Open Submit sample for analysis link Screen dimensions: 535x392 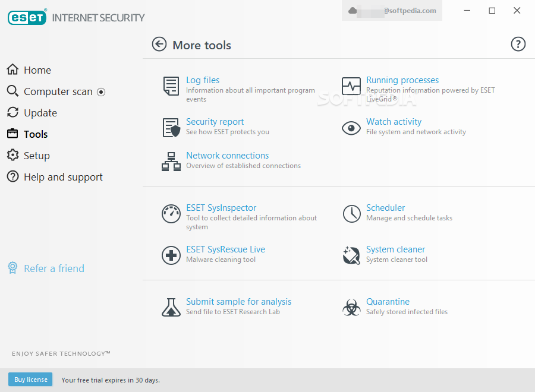click(238, 302)
